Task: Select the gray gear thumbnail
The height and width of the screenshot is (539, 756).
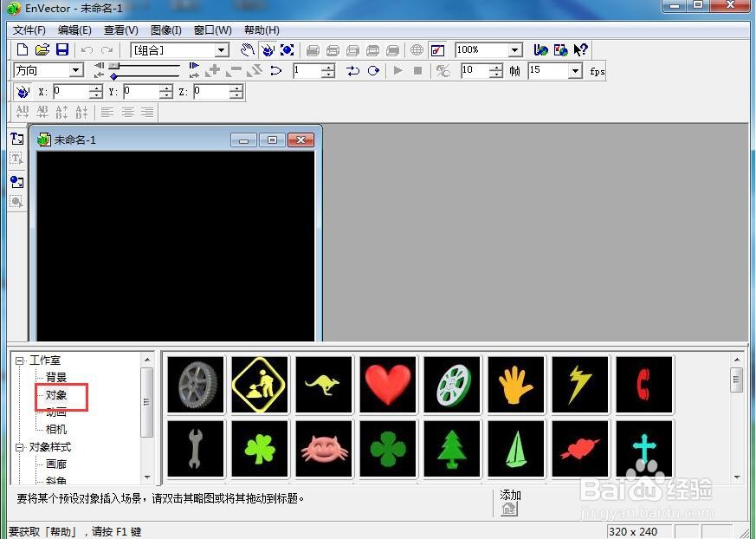Action: tap(196, 385)
